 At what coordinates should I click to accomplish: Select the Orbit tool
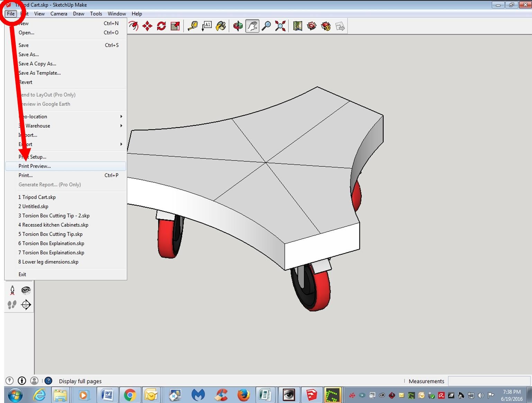point(238,26)
